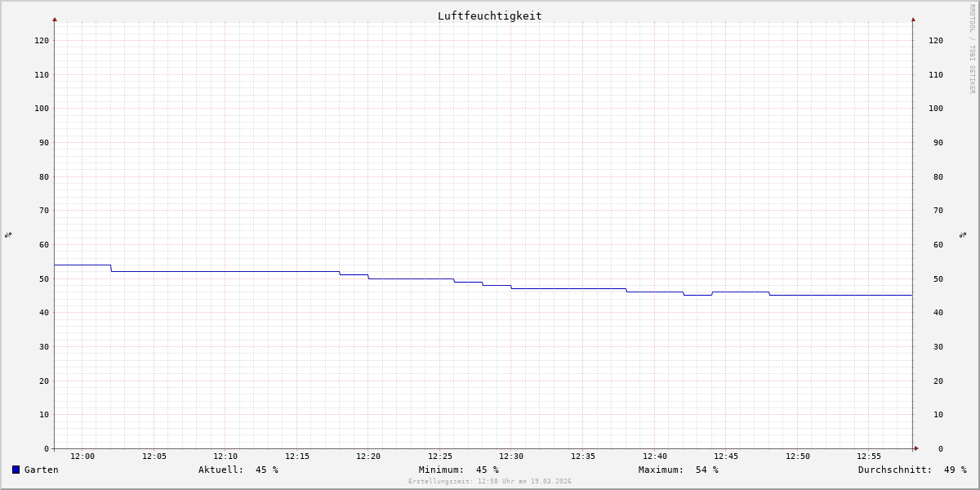Click the 12:35 time axis label
The image size is (980, 490).
[x=583, y=457]
